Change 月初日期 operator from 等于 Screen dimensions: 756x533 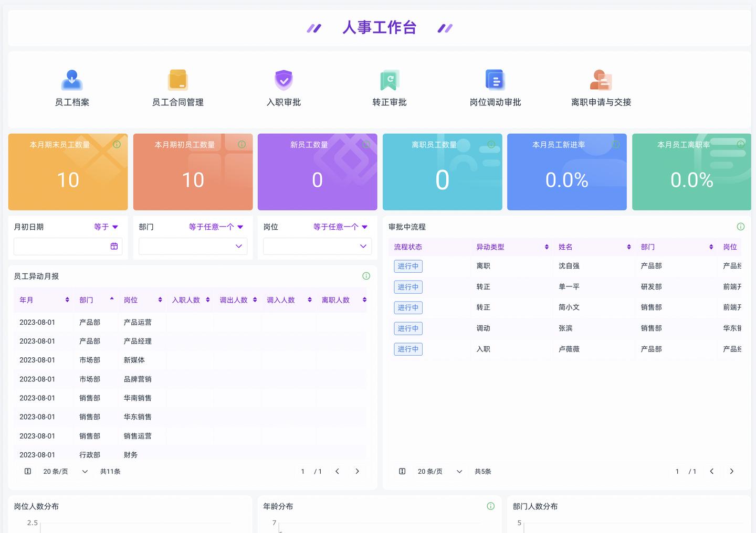pos(106,227)
